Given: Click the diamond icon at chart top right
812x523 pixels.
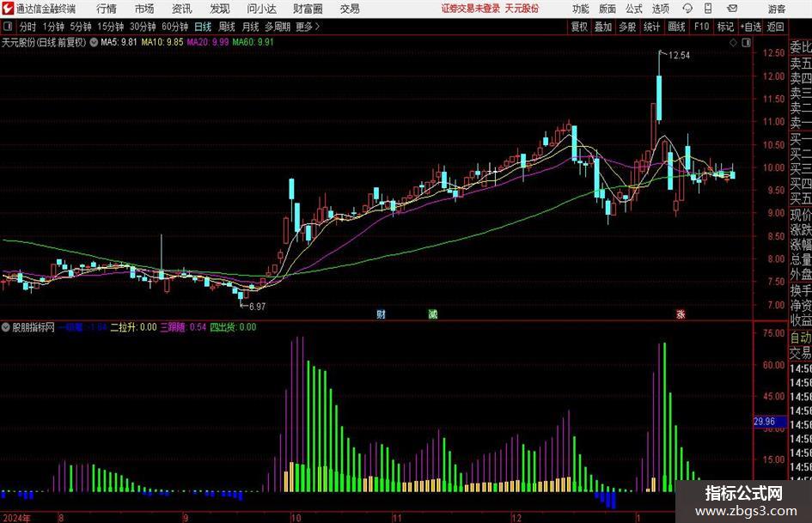Looking at the screenshot, I should click(733, 42).
